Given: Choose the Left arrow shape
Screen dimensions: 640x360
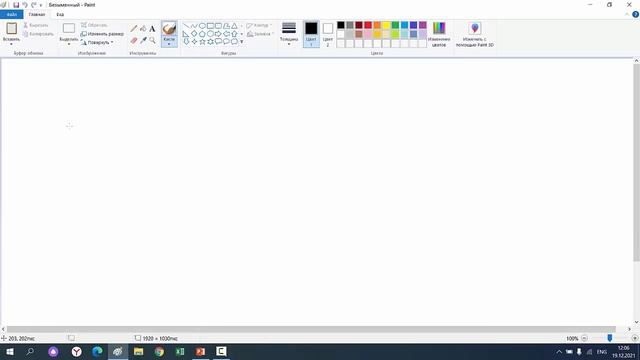Looking at the screenshot, I should point(227,34).
